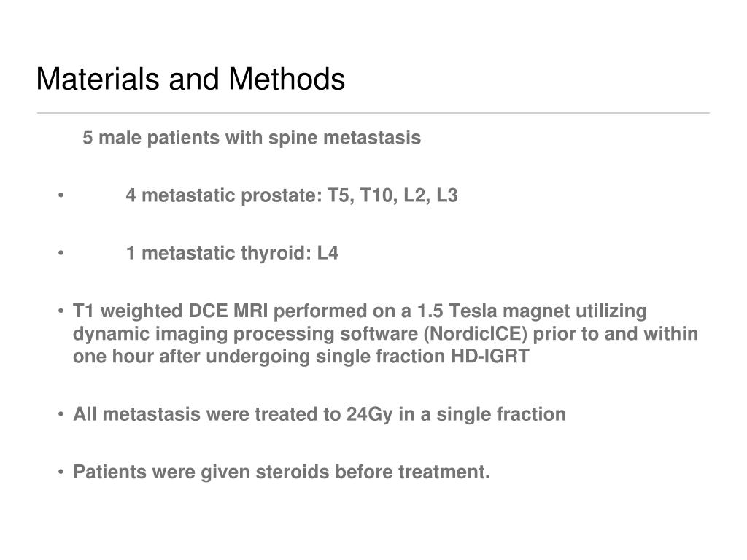This screenshot has height=560, width=747.
Task: Select the horizontal divider line under title
Action: [x=373, y=113]
